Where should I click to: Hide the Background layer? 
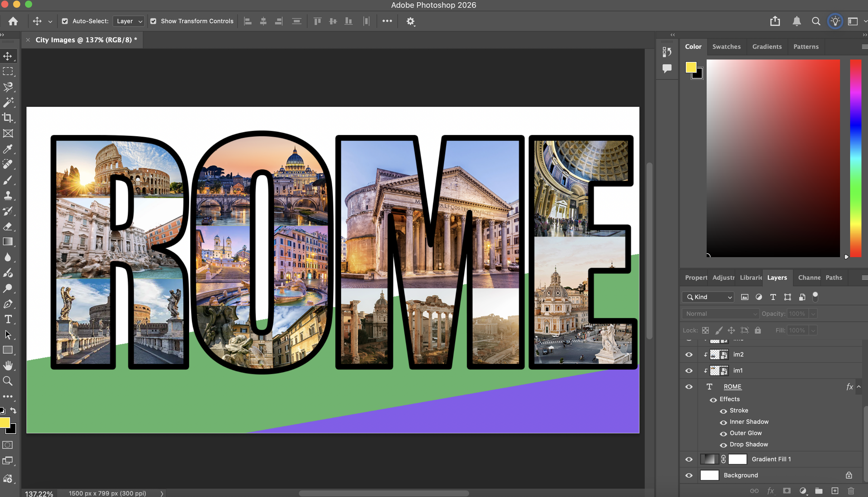pyautogui.click(x=689, y=475)
